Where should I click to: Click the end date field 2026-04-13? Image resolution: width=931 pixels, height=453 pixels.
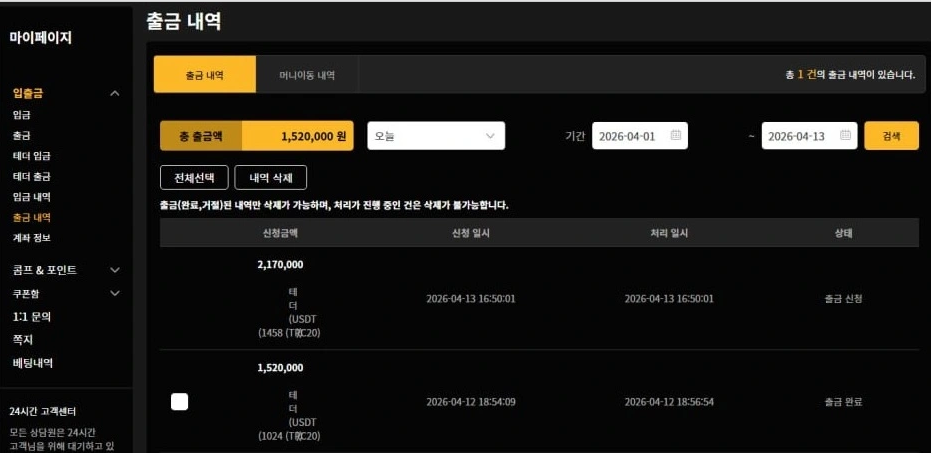798,136
